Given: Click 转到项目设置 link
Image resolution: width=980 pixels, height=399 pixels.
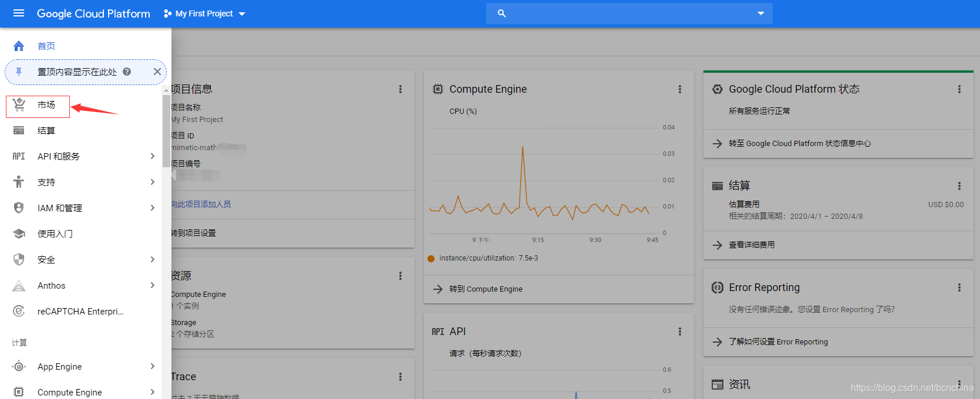Looking at the screenshot, I should (x=194, y=233).
